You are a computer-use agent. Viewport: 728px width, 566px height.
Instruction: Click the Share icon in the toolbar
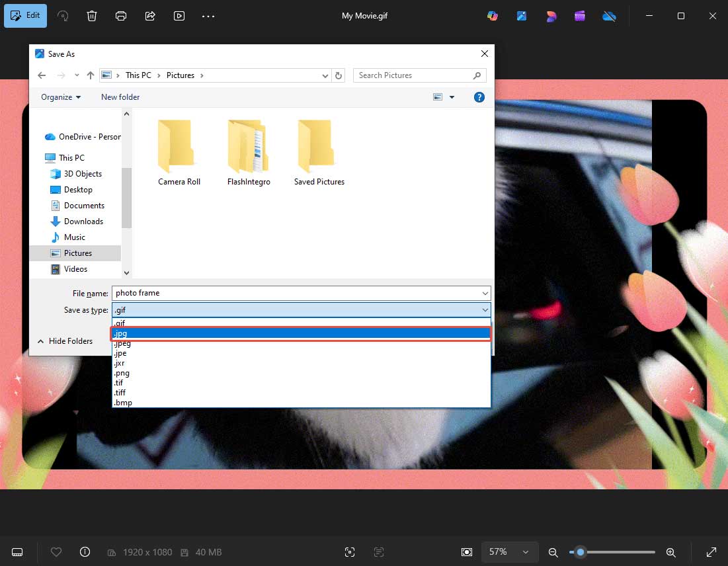point(150,15)
